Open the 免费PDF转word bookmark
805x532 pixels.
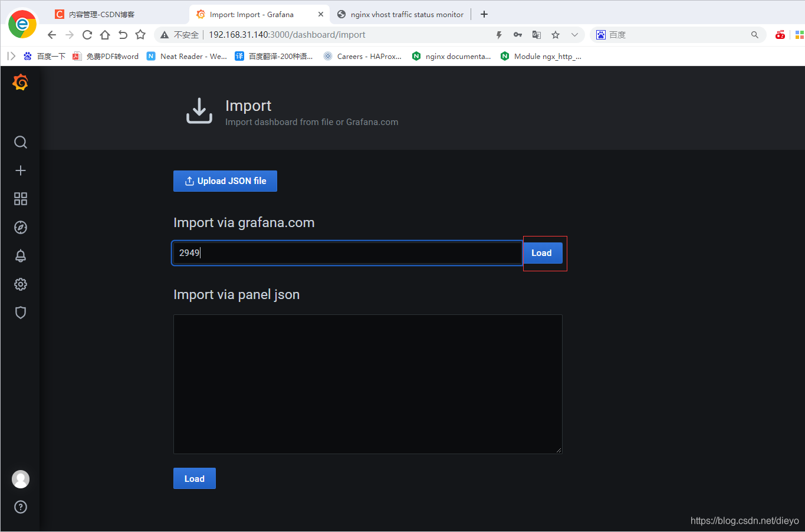pyautogui.click(x=106, y=56)
